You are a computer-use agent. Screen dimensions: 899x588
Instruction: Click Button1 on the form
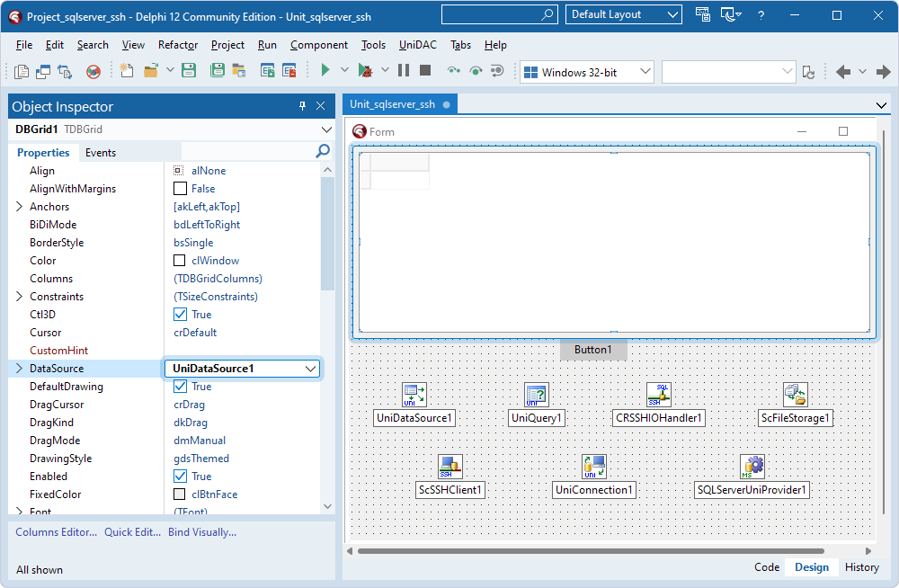click(x=592, y=351)
